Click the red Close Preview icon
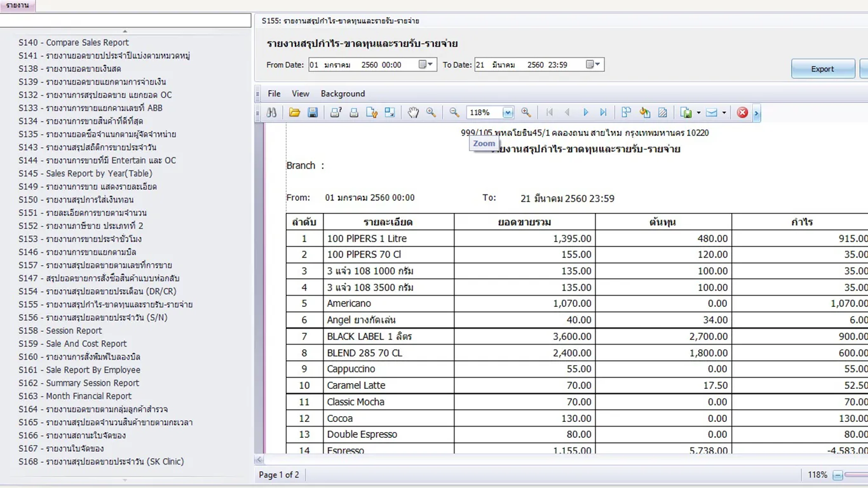The width and height of the screenshot is (868, 488). (742, 112)
